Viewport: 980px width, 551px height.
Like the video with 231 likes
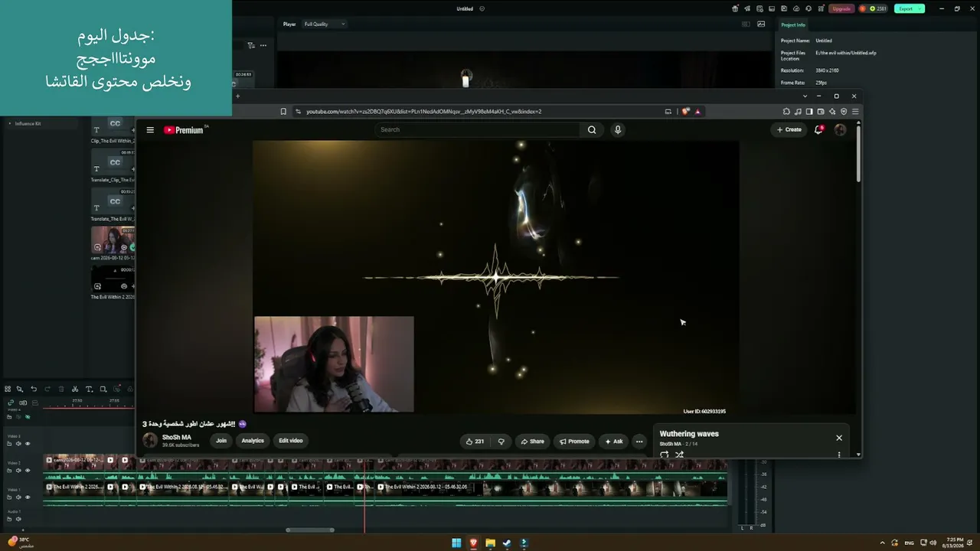[475, 442]
